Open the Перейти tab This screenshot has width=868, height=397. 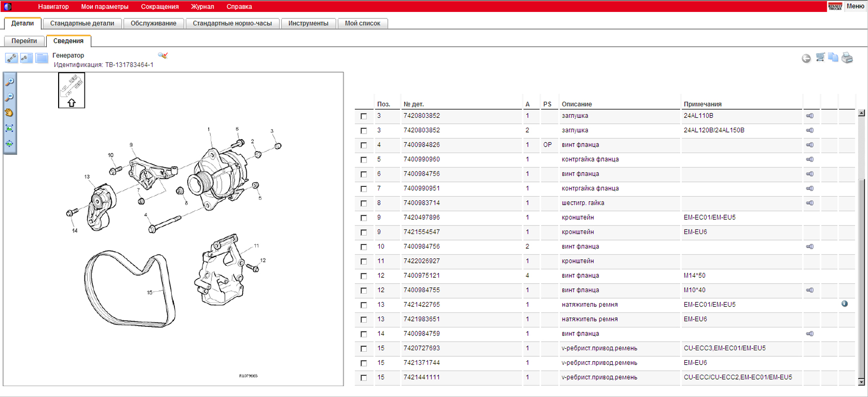(x=24, y=41)
